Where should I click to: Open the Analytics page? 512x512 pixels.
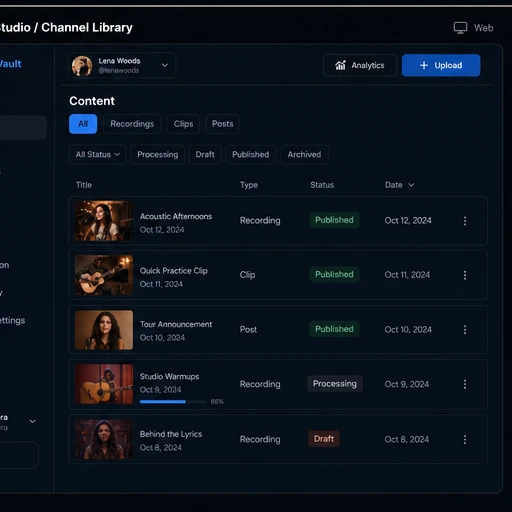pos(360,65)
